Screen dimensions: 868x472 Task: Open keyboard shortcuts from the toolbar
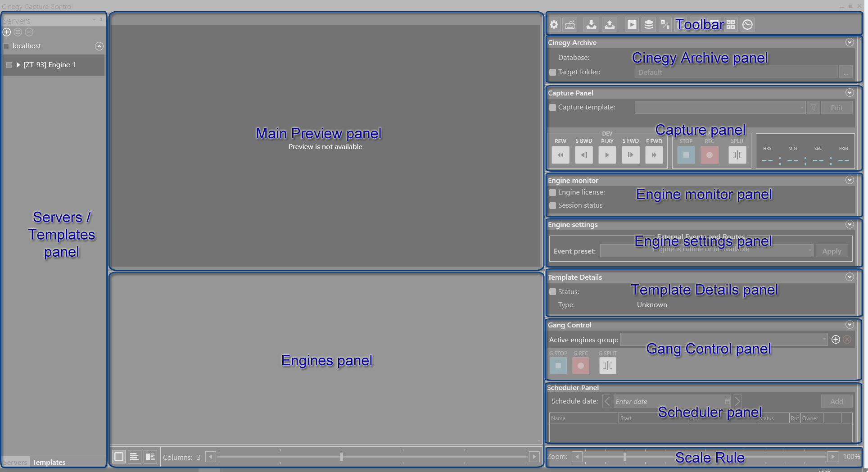point(570,25)
